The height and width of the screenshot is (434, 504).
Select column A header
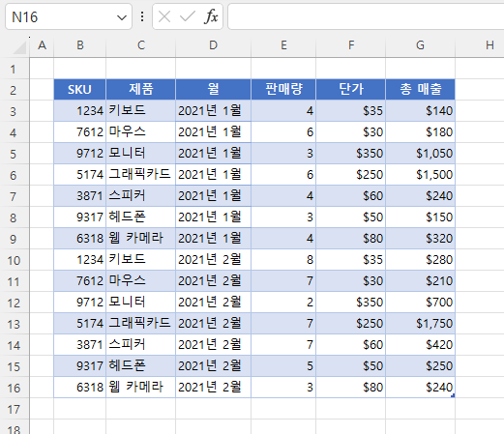tap(42, 45)
